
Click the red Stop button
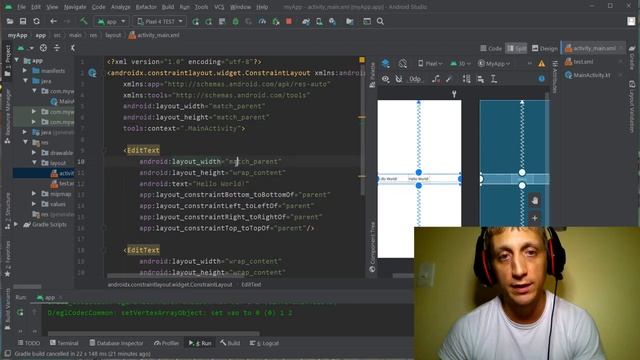click(289, 21)
